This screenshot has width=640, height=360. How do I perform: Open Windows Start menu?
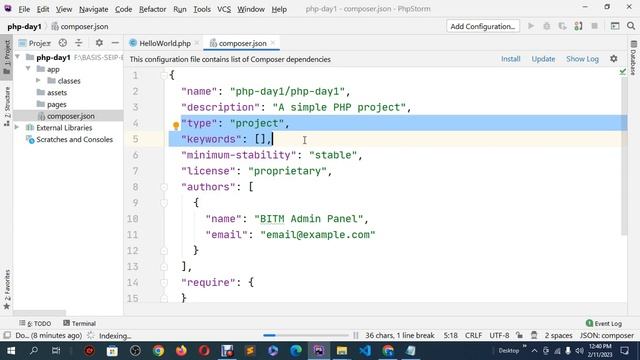point(11,351)
